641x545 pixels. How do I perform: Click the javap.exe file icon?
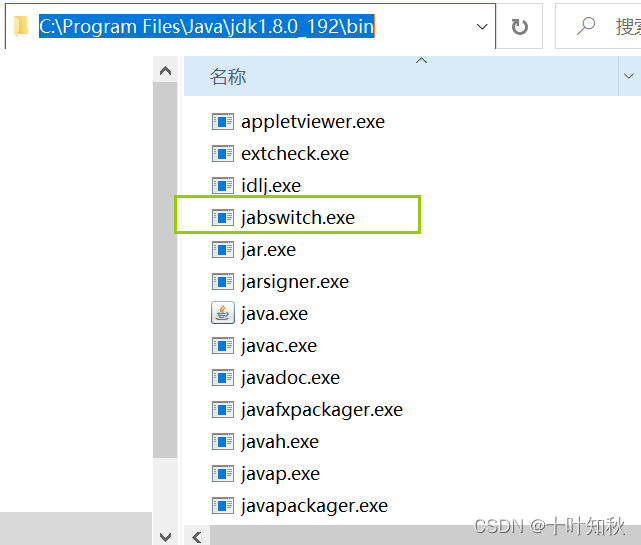[x=223, y=474]
